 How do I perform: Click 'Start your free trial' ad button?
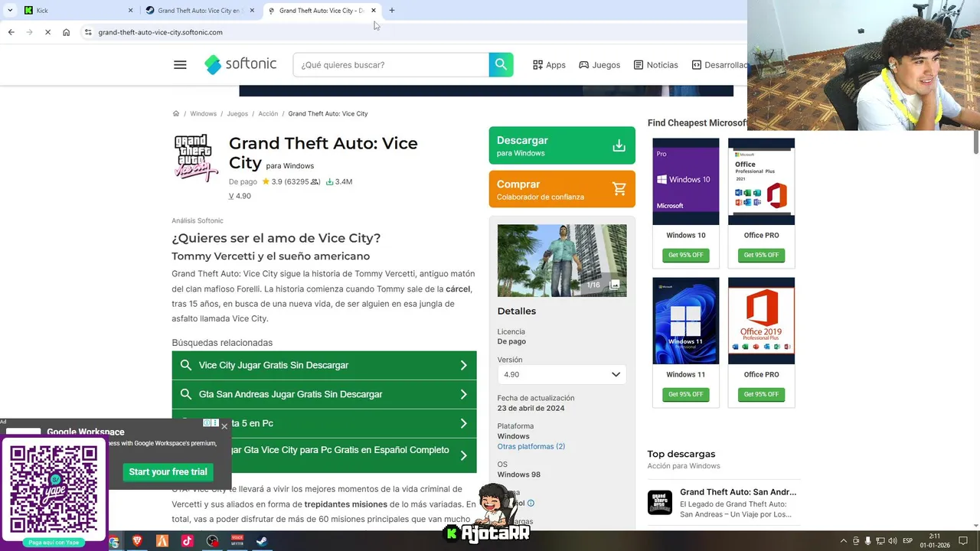coord(168,471)
